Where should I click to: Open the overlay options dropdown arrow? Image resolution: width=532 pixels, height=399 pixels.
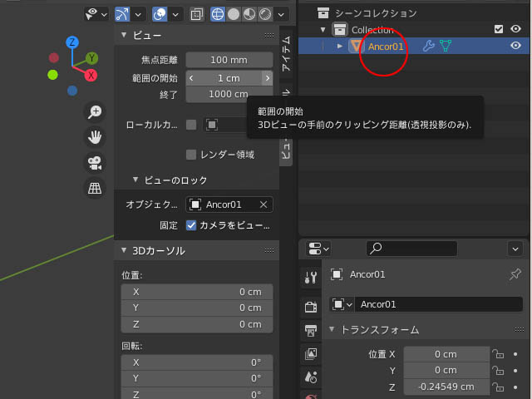[x=175, y=15]
